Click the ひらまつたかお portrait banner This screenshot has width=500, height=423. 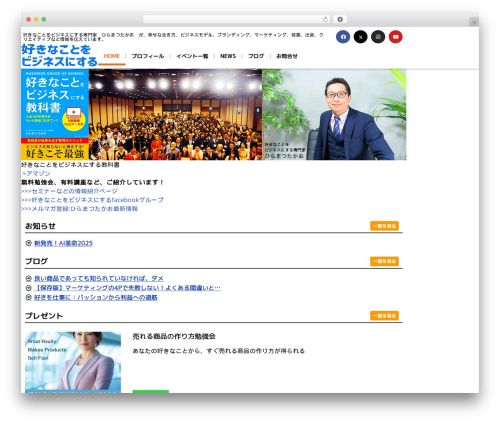pos(334,115)
